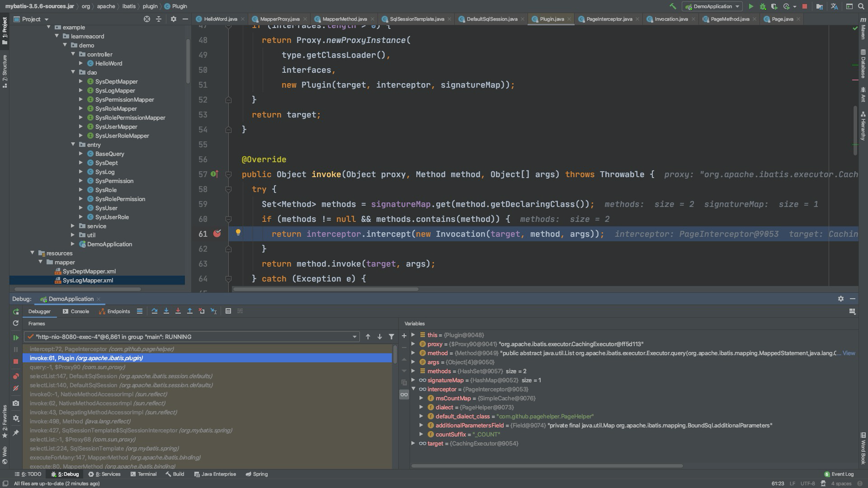Click the Step Out debugger icon
This screenshot has height=488, width=868.
point(190,311)
